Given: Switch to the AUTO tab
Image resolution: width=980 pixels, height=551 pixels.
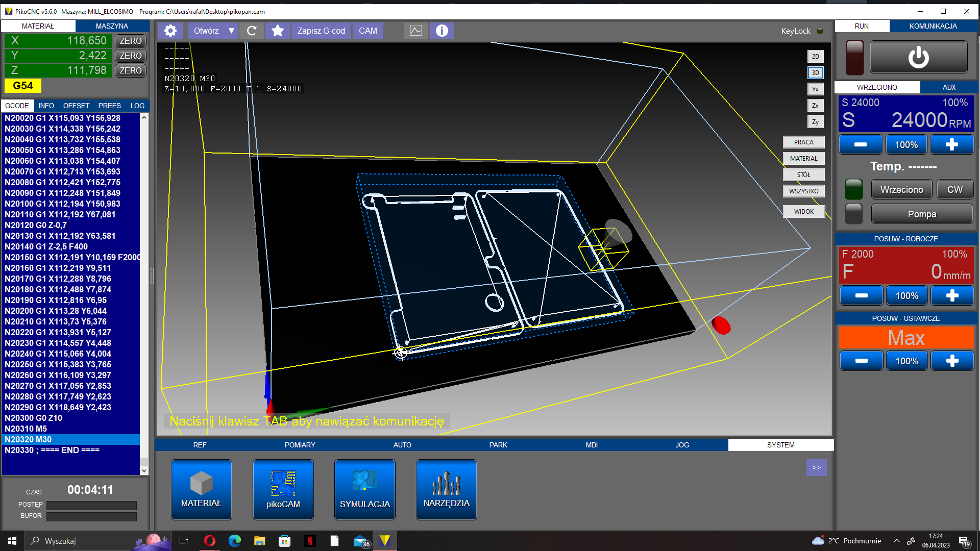Looking at the screenshot, I should click(x=402, y=445).
